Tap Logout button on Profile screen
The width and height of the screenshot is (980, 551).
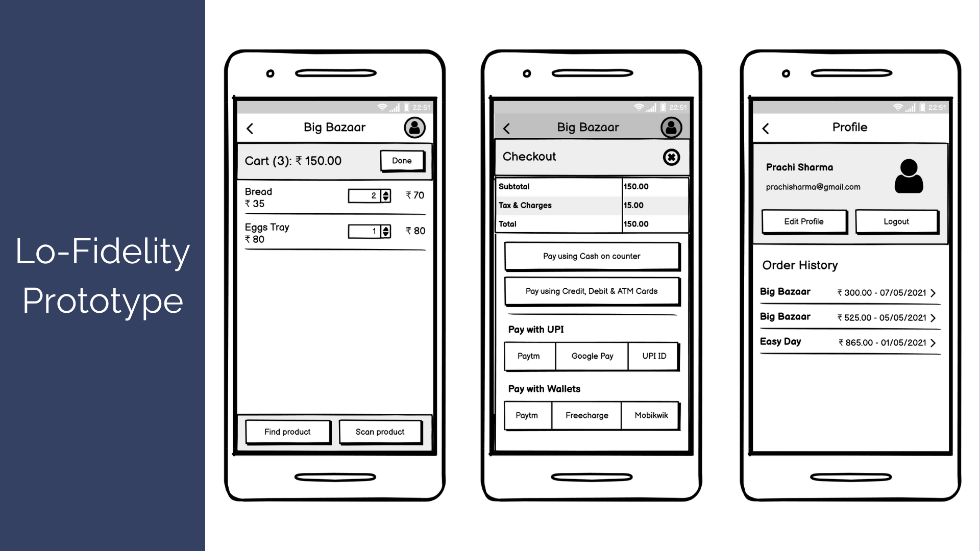pos(896,221)
